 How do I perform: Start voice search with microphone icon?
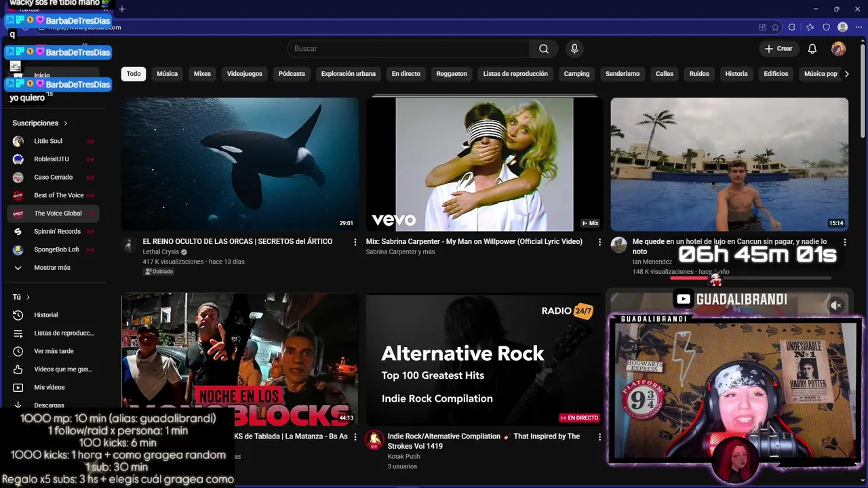coord(574,49)
